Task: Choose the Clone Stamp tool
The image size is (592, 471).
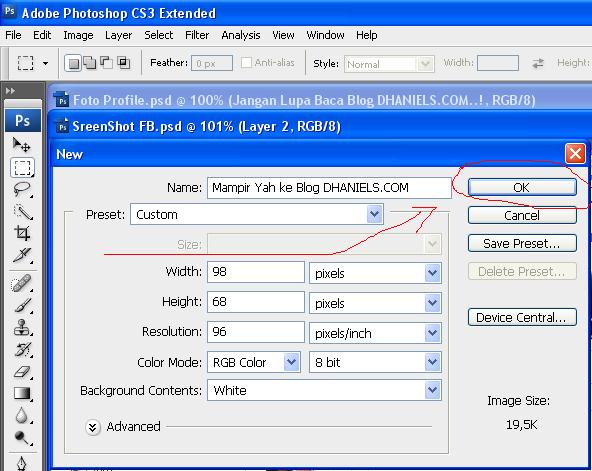Action: point(22,327)
